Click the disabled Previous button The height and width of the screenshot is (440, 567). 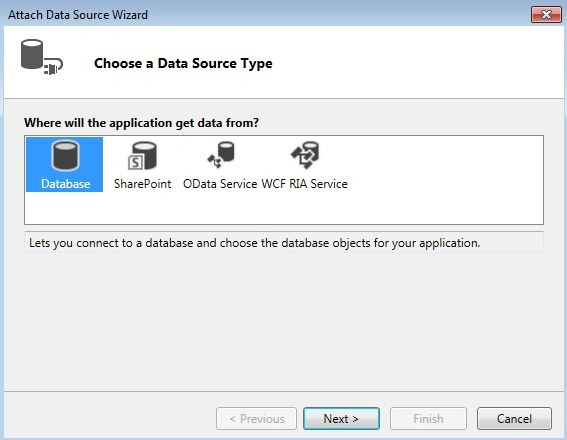256,419
